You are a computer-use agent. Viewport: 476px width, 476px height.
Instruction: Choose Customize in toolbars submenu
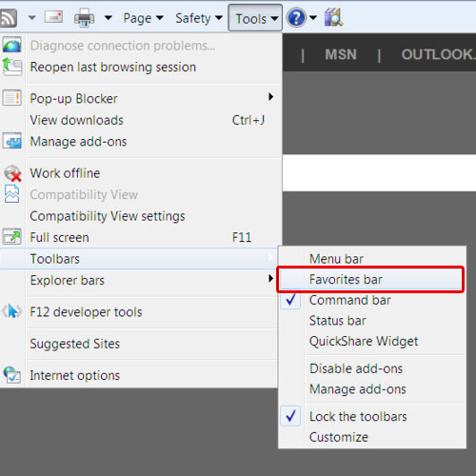click(339, 437)
